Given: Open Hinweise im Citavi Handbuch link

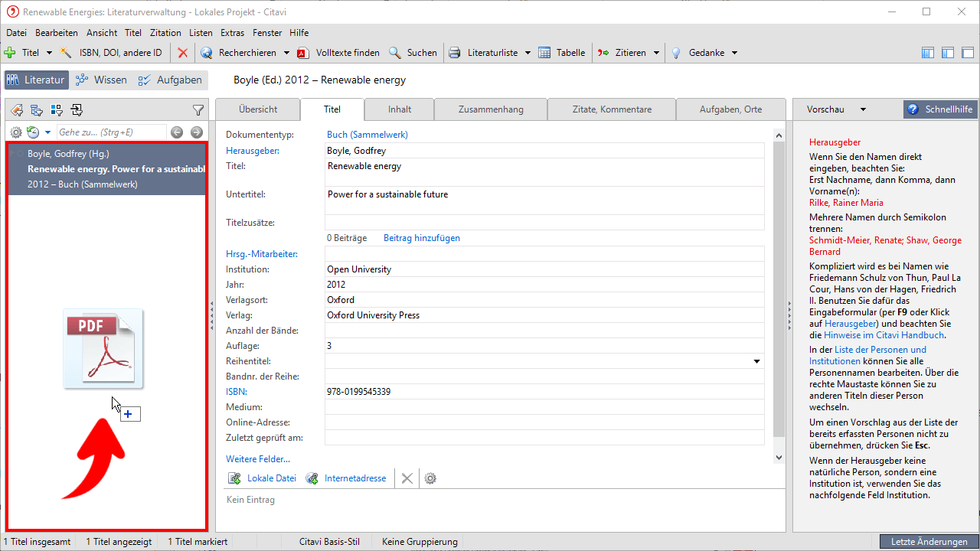Looking at the screenshot, I should pyautogui.click(x=884, y=335).
